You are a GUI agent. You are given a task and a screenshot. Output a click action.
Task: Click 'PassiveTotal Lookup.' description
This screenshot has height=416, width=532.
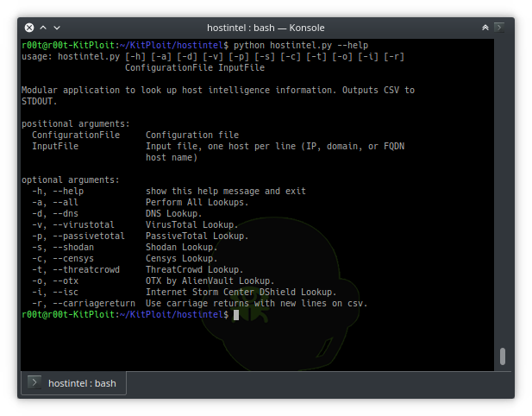pyautogui.click(x=197, y=236)
